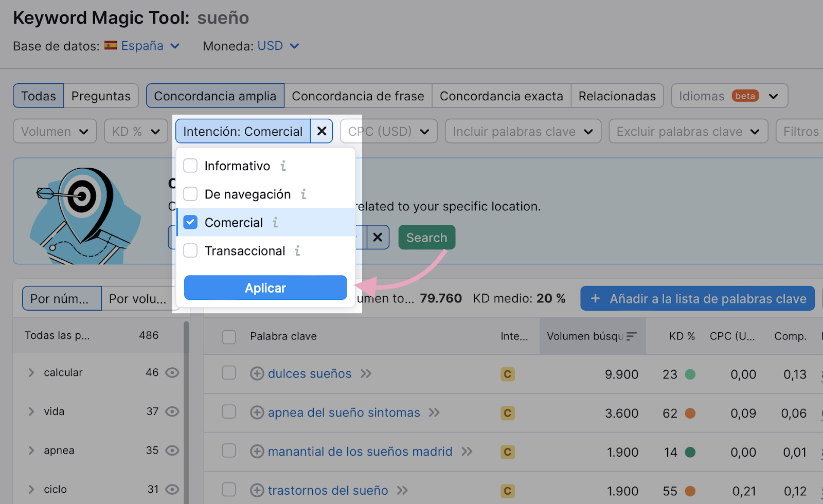Open the dulces sueños keyword link
823x504 pixels.
(309, 374)
